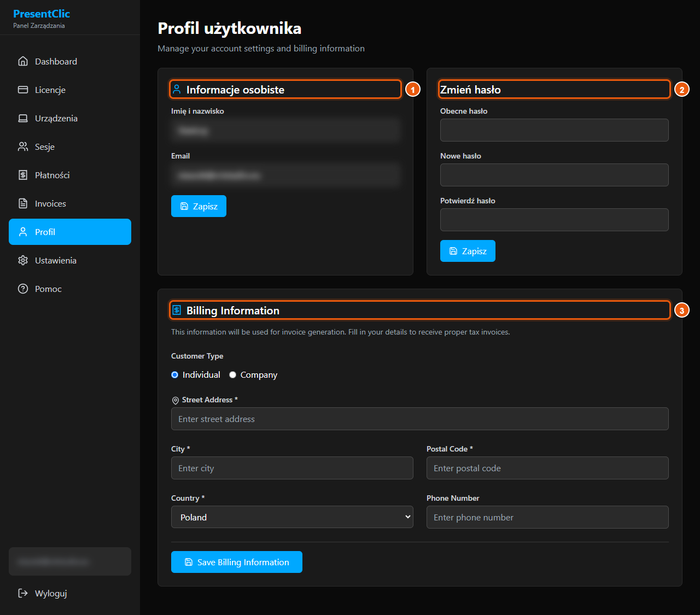Viewport: 700px width, 615px height.
Task: Click Save Billing Information button
Action: click(x=237, y=562)
